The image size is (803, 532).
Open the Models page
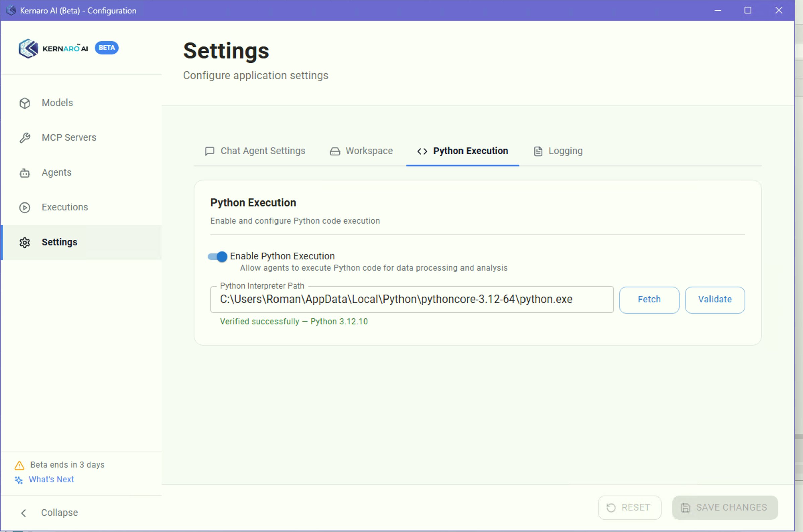point(81,103)
